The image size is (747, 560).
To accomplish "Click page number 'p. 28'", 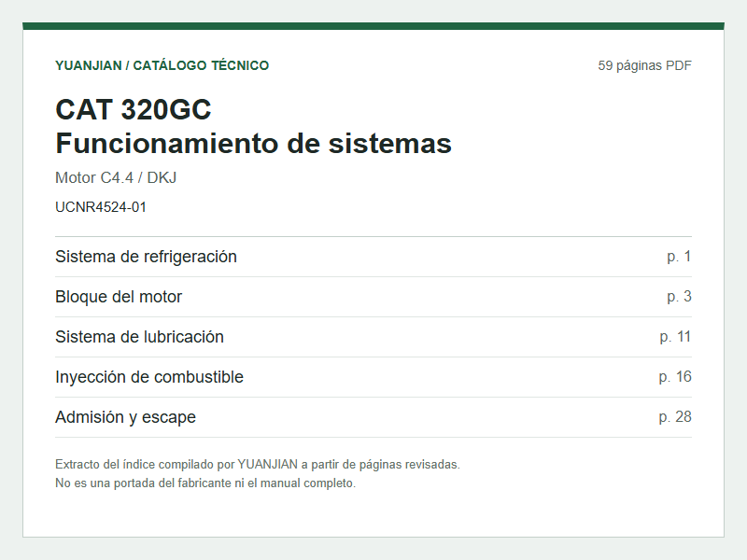I will (x=675, y=416).
